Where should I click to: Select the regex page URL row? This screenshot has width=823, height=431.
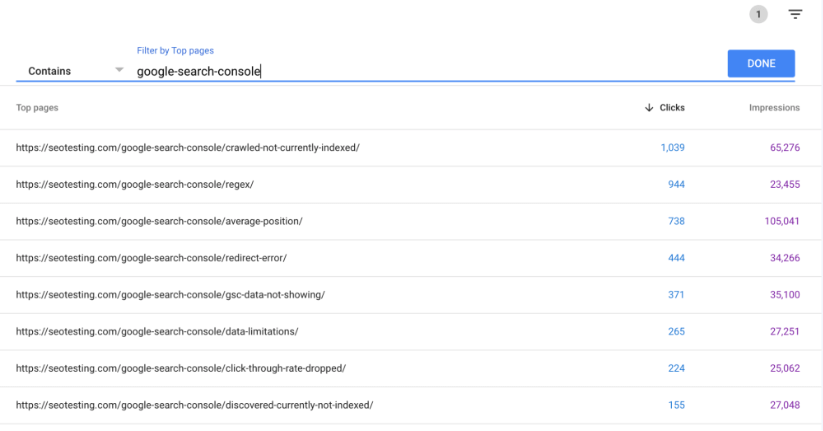point(135,184)
